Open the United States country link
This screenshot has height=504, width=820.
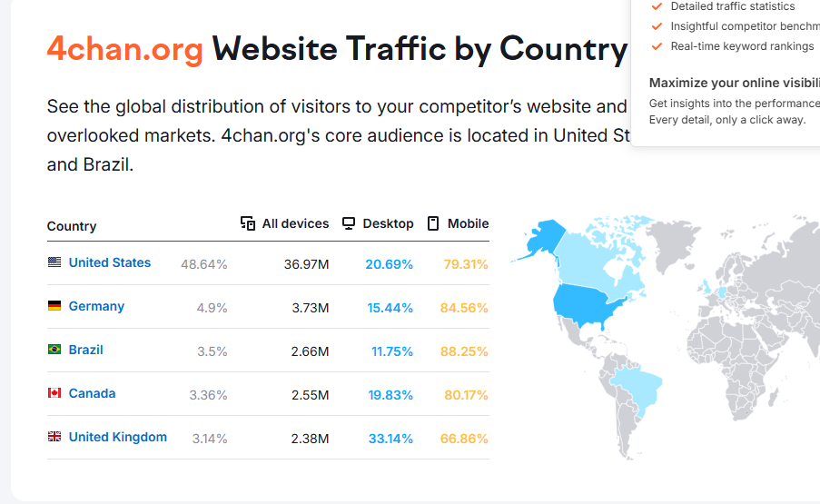click(110, 262)
